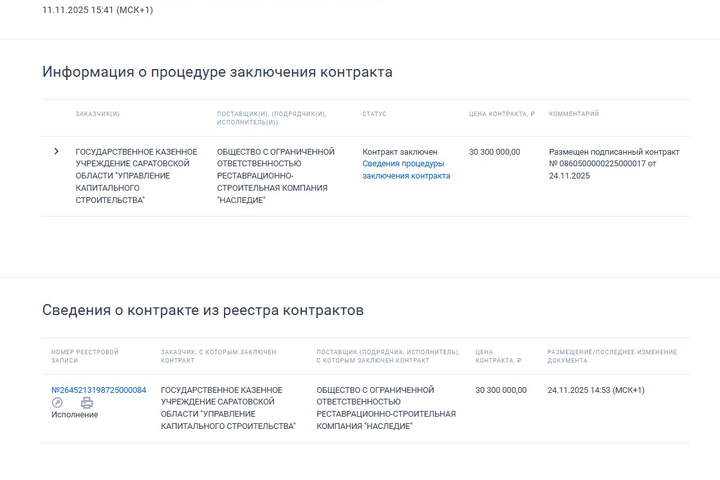
Task: Click the 'Размещение/последнее изменение документа' column header
Action: pos(611,356)
